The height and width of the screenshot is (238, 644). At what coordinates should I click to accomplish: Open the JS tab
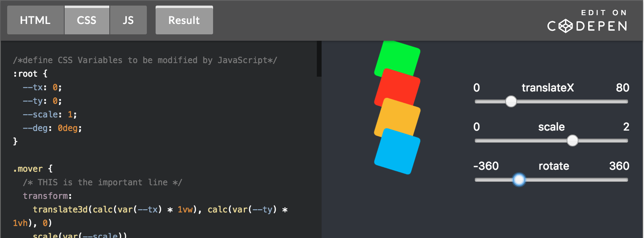(x=128, y=20)
